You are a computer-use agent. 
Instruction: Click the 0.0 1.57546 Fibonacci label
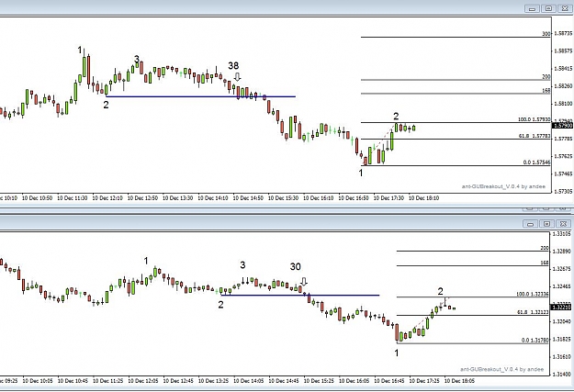tap(536, 162)
